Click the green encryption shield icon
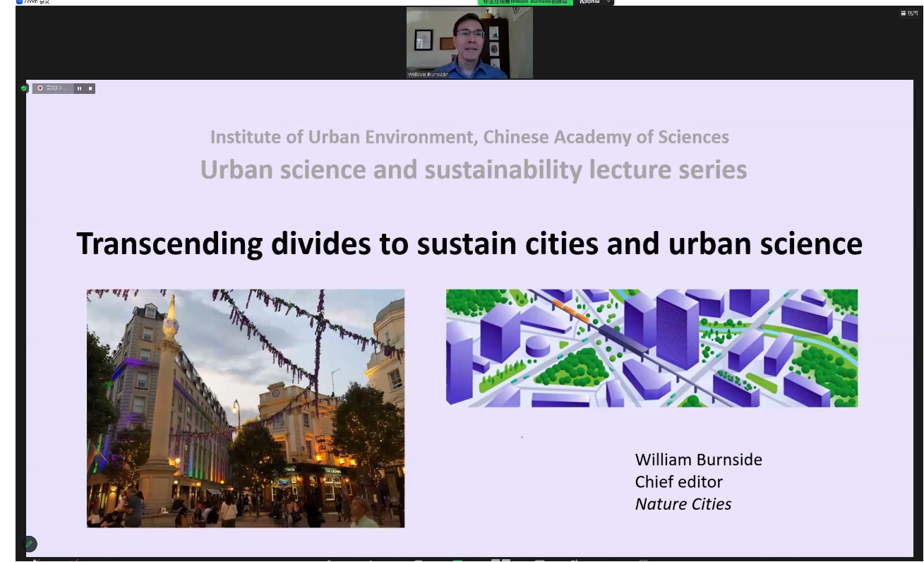 [24, 88]
